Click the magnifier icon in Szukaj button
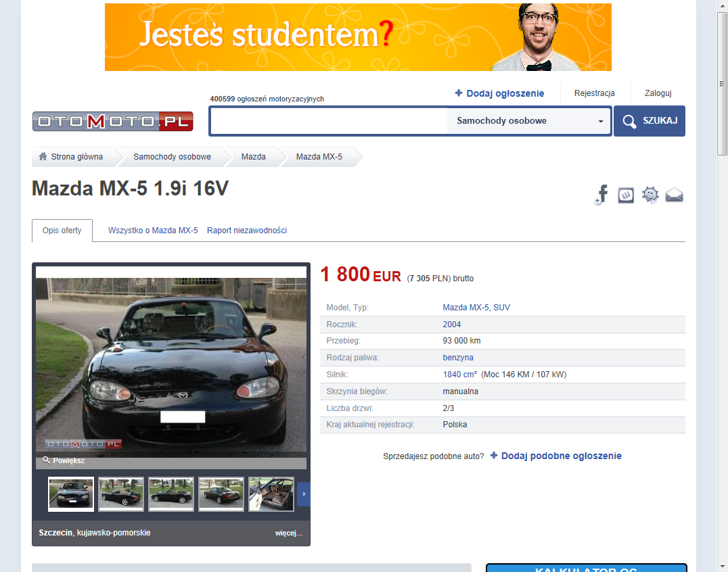Viewport: 728px width, 572px height. [629, 122]
